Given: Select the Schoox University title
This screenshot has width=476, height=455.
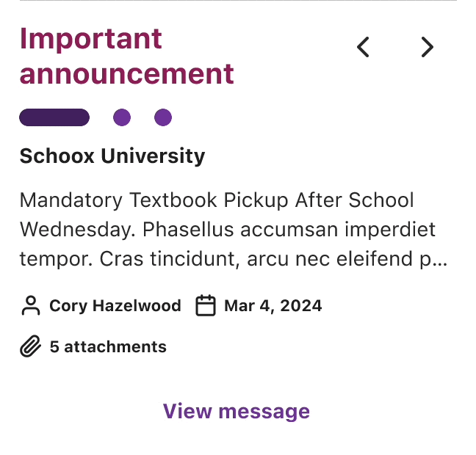Looking at the screenshot, I should [112, 156].
